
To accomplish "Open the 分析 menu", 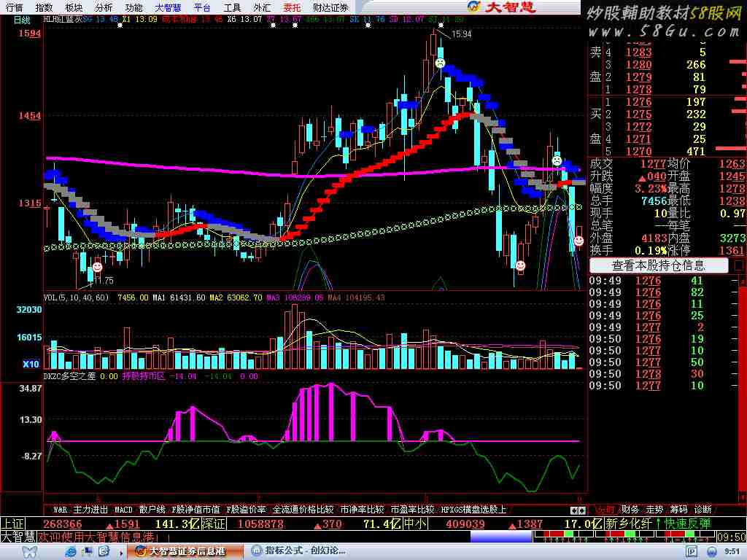I will (x=104, y=7).
